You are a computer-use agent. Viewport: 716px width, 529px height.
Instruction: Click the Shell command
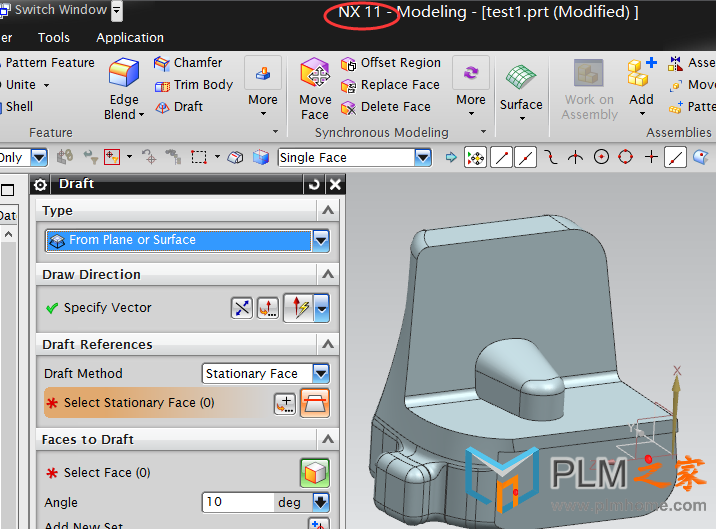pyautogui.click(x=17, y=107)
